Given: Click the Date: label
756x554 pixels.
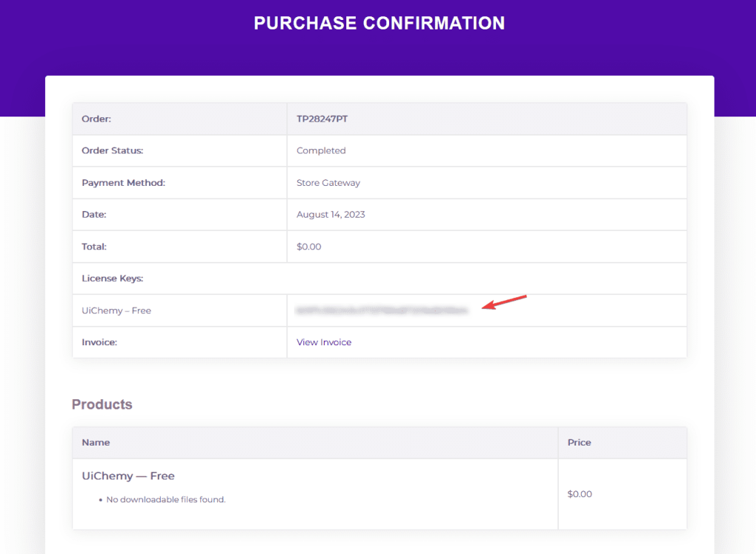Looking at the screenshot, I should click(94, 215).
